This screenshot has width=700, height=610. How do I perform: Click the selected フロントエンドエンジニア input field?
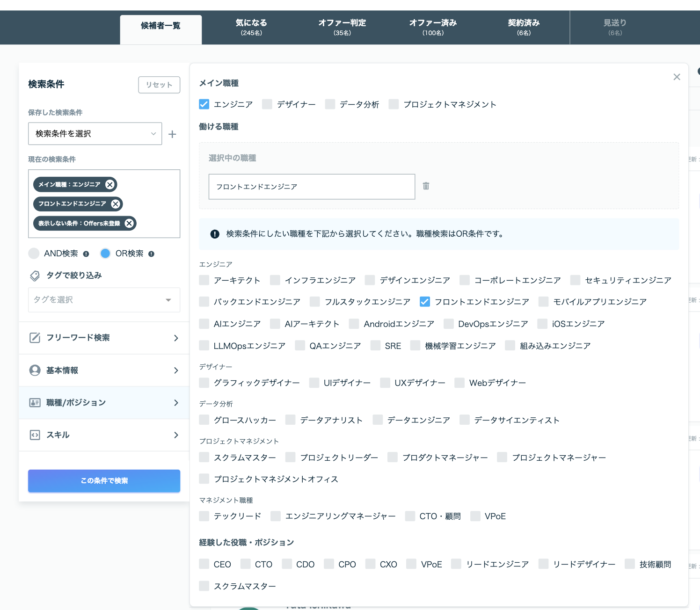(312, 187)
